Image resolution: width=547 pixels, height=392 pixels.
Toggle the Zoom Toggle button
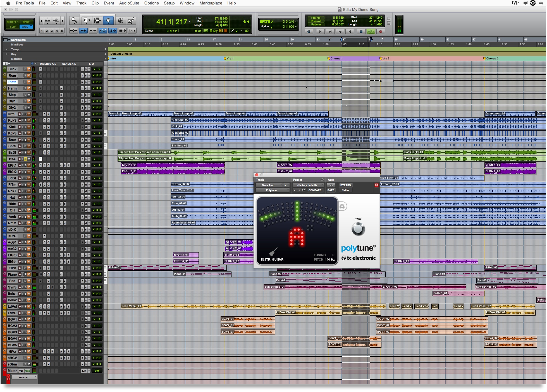73,31
